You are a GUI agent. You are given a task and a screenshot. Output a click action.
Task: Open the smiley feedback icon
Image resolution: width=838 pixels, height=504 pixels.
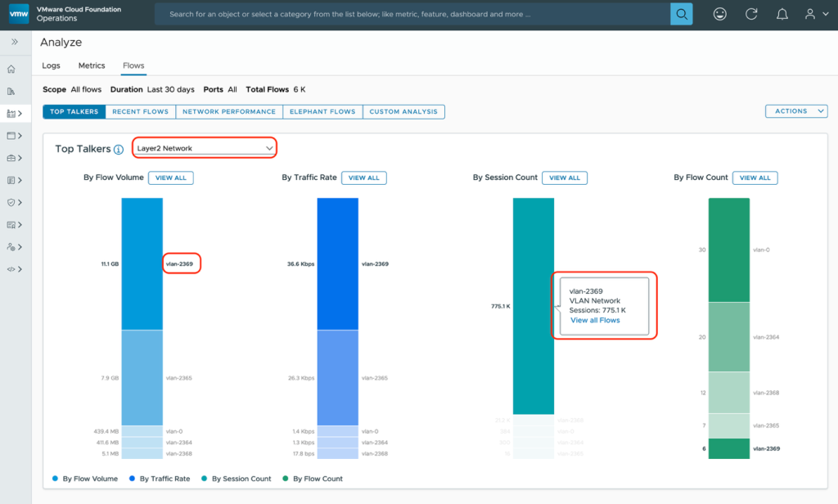(x=719, y=14)
